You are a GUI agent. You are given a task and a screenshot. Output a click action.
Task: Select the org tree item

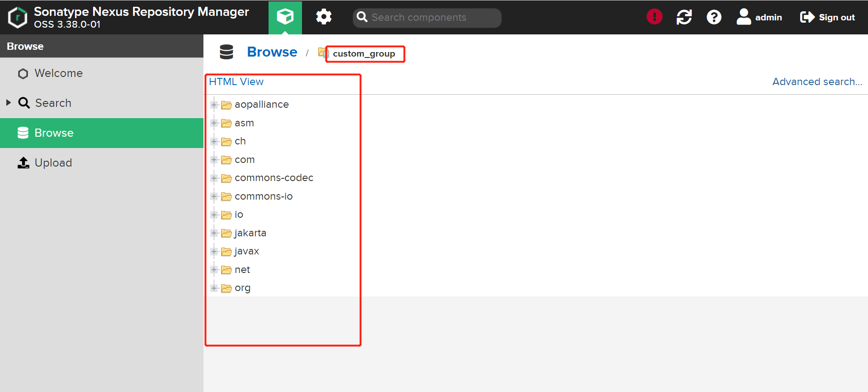[242, 288]
